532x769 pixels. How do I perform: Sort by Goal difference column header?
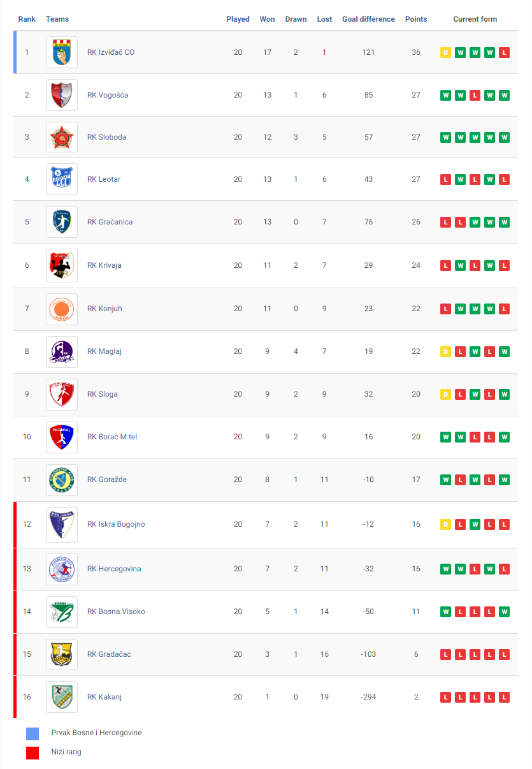coord(368,19)
